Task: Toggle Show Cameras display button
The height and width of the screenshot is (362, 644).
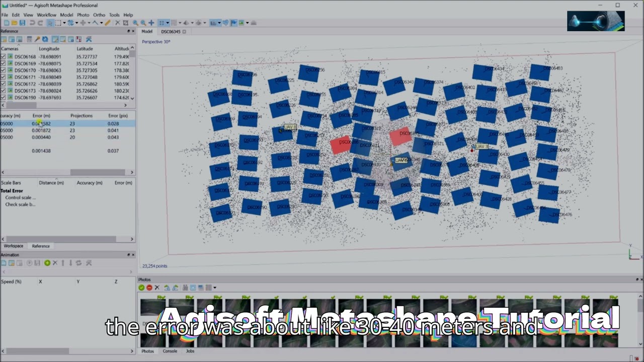Action: 213,23
